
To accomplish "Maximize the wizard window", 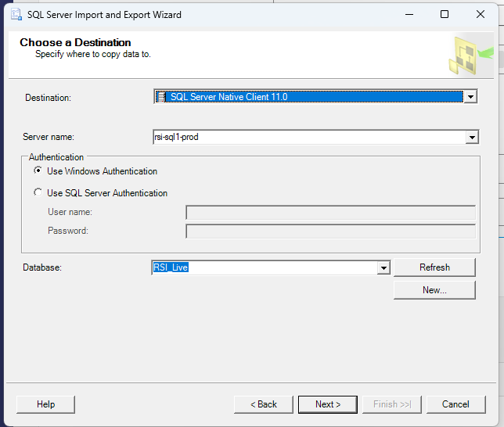I will tap(445, 14).
